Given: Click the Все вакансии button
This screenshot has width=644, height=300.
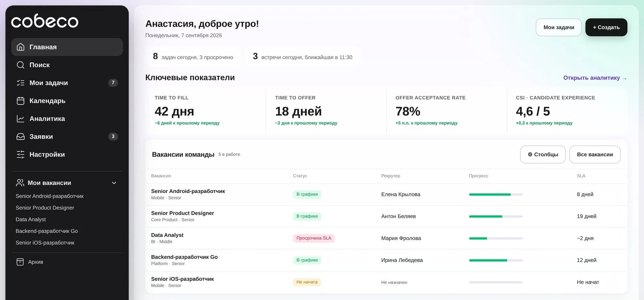Looking at the screenshot, I should pyautogui.click(x=595, y=155).
